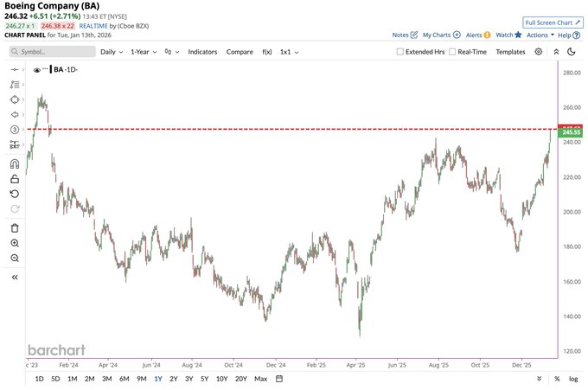Expand the line tool flyout arrow

23,69
